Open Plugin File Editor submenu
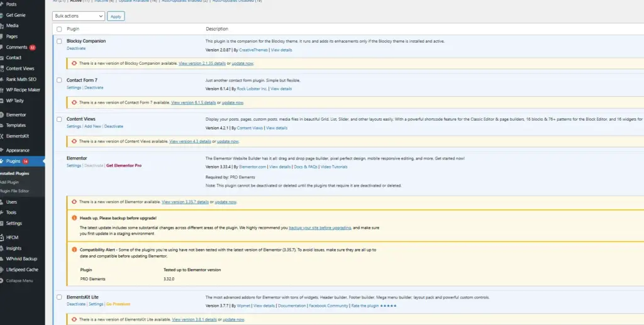The image size is (644, 325). (x=14, y=190)
